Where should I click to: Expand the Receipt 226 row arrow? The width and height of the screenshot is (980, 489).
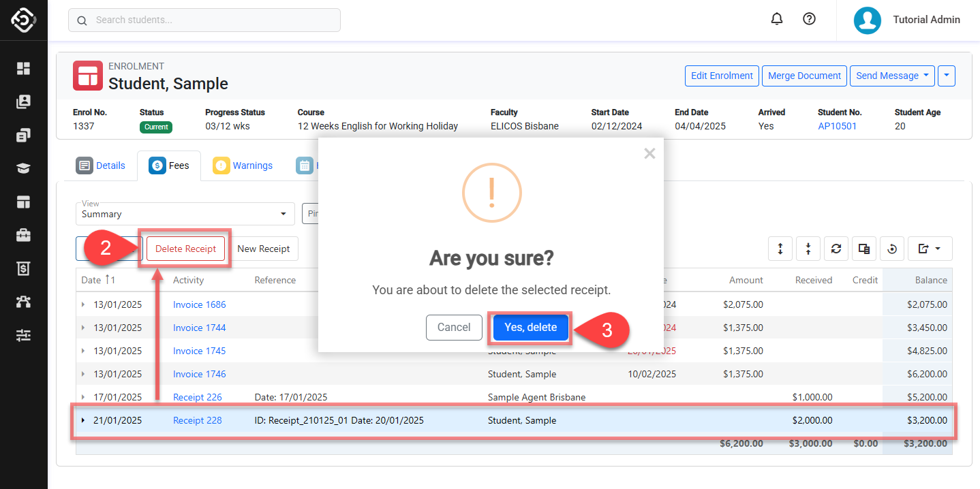click(83, 397)
